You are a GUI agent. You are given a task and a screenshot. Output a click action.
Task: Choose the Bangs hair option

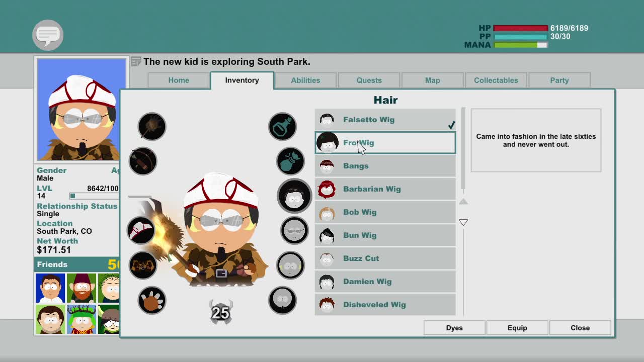[x=385, y=166]
